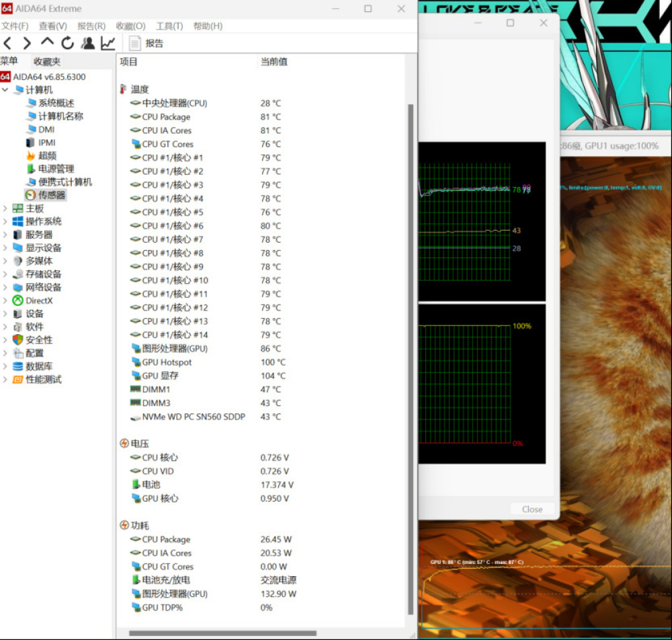Click the 当前值 column header

tap(274, 62)
